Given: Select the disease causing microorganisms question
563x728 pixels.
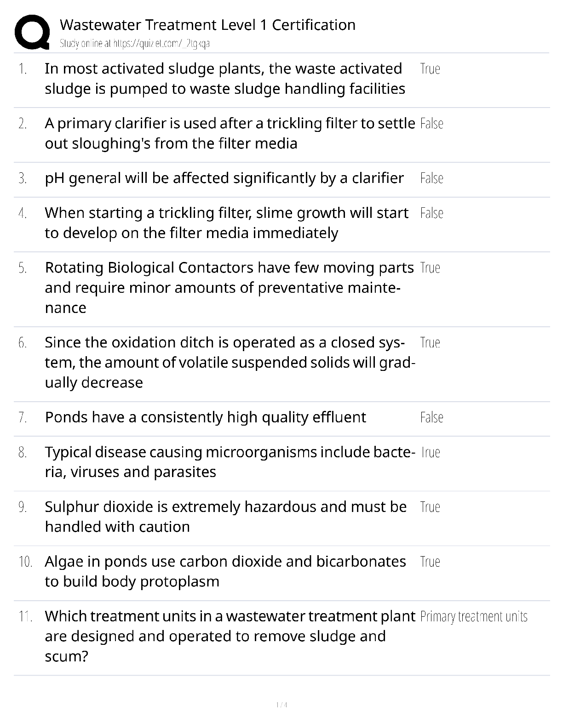Looking at the screenshot, I should click(x=230, y=462).
